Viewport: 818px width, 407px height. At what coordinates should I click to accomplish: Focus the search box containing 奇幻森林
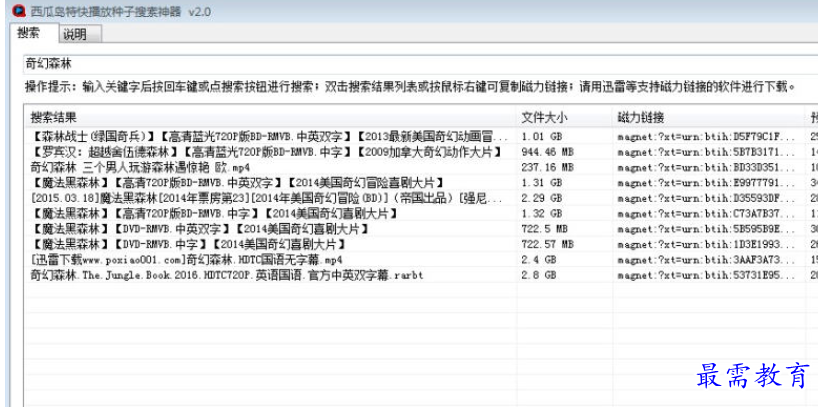pos(420,64)
